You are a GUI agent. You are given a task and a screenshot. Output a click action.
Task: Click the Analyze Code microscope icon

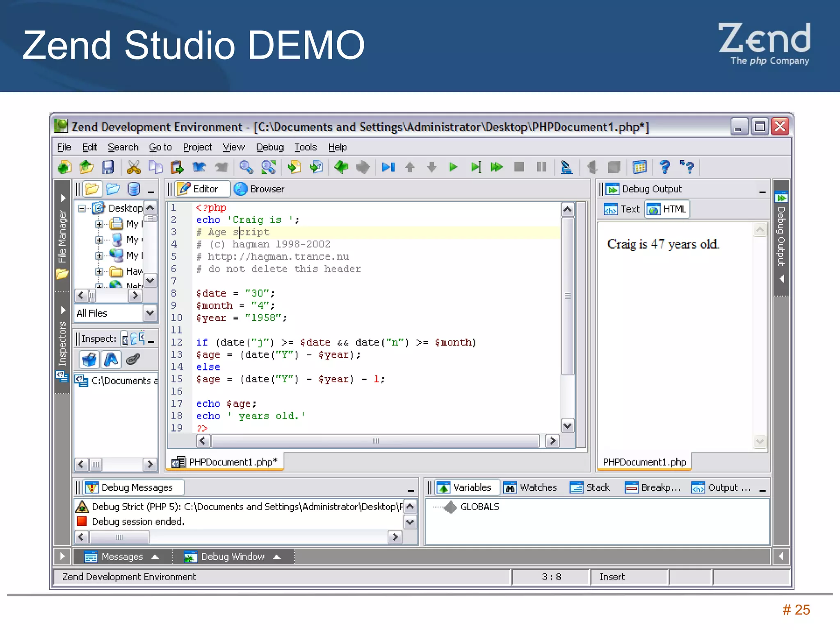(566, 167)
